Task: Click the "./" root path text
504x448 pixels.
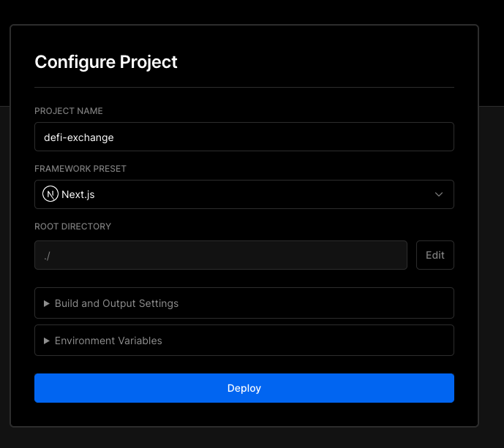Action: point(48,255)
